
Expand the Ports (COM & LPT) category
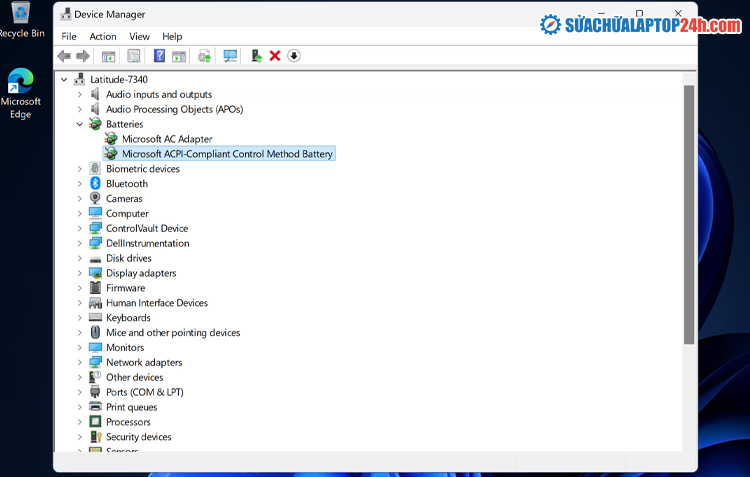coord(79,392)
